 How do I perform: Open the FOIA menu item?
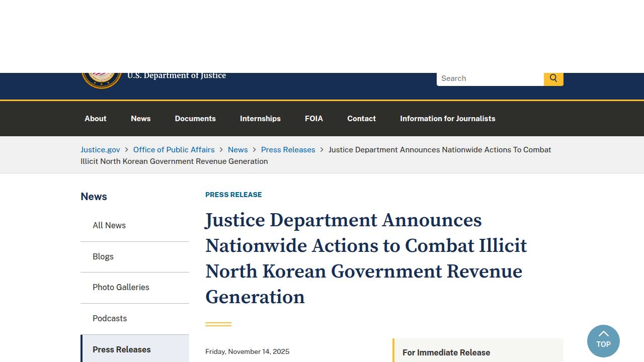[x=314, y=119]
